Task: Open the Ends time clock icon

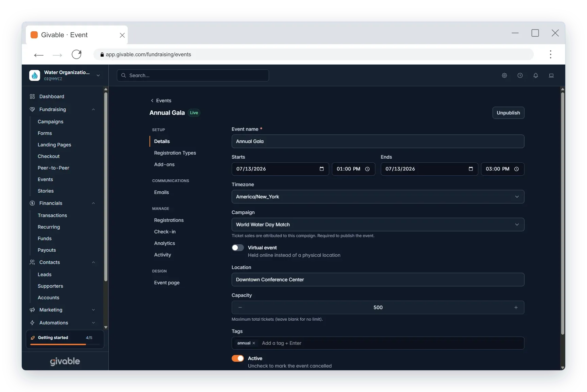Action: pos(516,169)
